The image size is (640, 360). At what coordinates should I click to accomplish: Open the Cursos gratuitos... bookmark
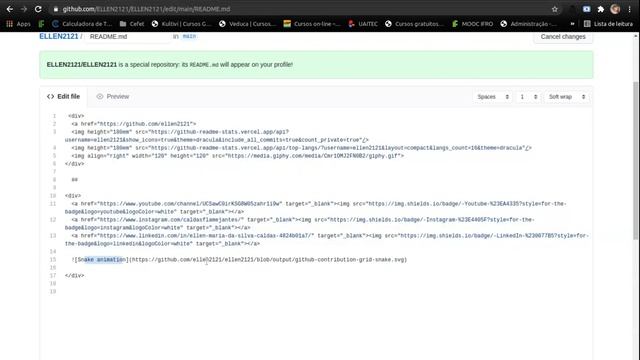[x=414, y=24]
